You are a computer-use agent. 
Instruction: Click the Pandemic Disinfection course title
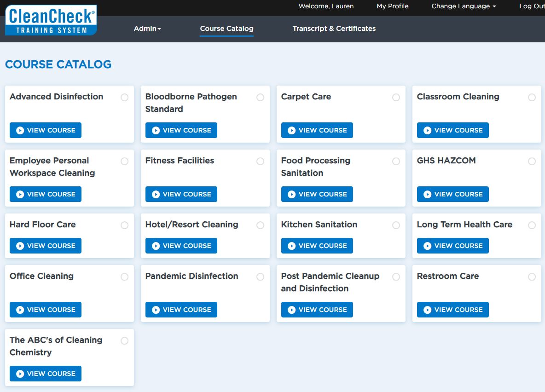191,276
